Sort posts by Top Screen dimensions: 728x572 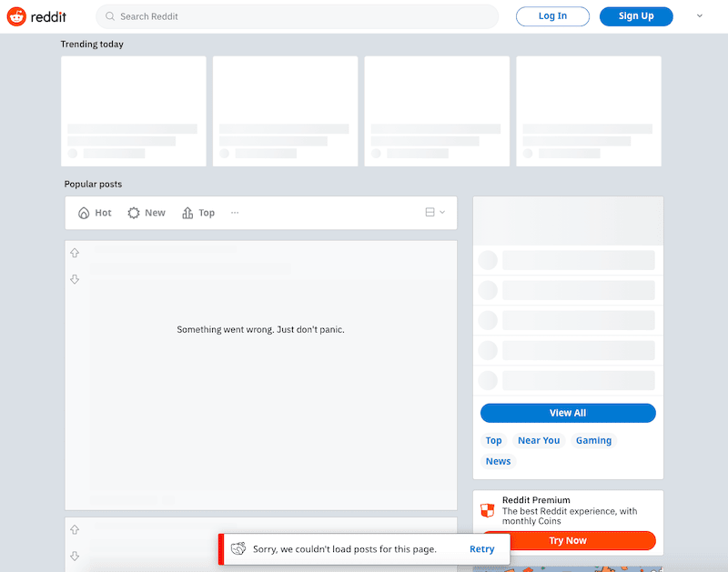198,213
